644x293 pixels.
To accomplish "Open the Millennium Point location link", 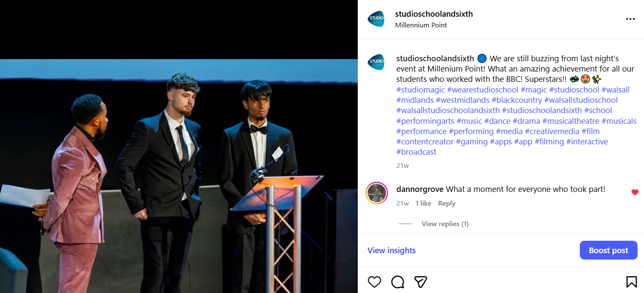I will pyautogui.click(x=421, y=25).
